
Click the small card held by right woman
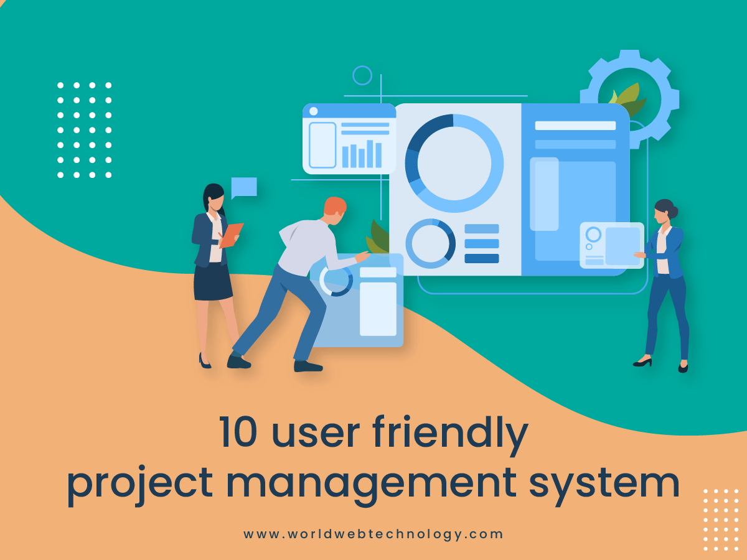coord(612,245)
